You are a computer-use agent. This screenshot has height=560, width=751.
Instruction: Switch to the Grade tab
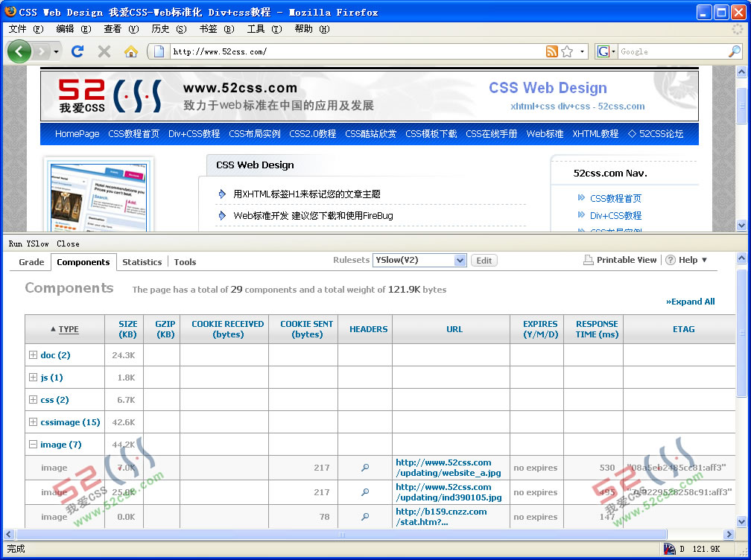(x=31, y=262)
